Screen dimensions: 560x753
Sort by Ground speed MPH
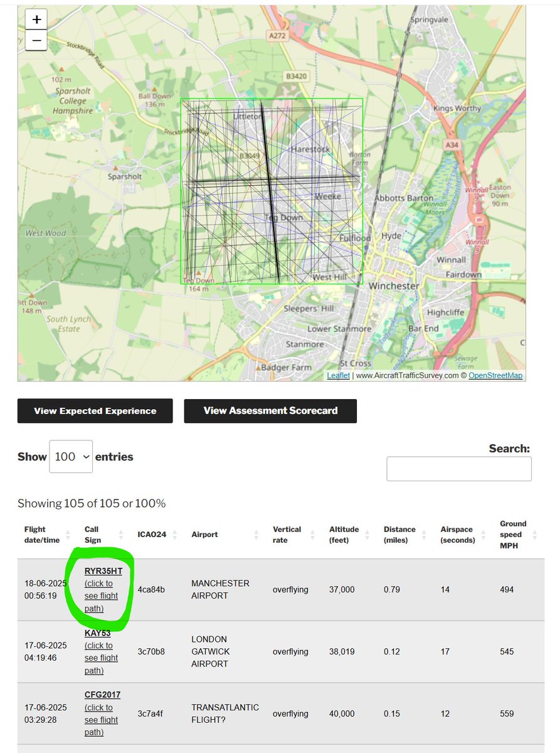pos(514,534)
